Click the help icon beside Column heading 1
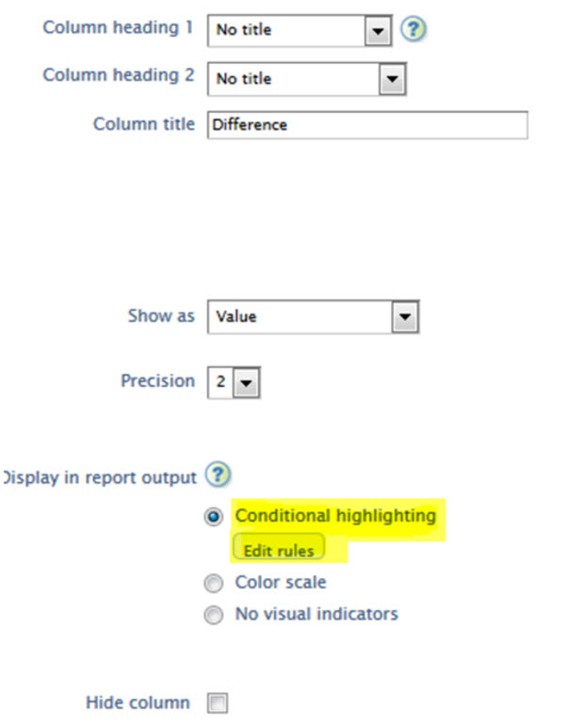565x728 pixels. [x=413, y=29]
